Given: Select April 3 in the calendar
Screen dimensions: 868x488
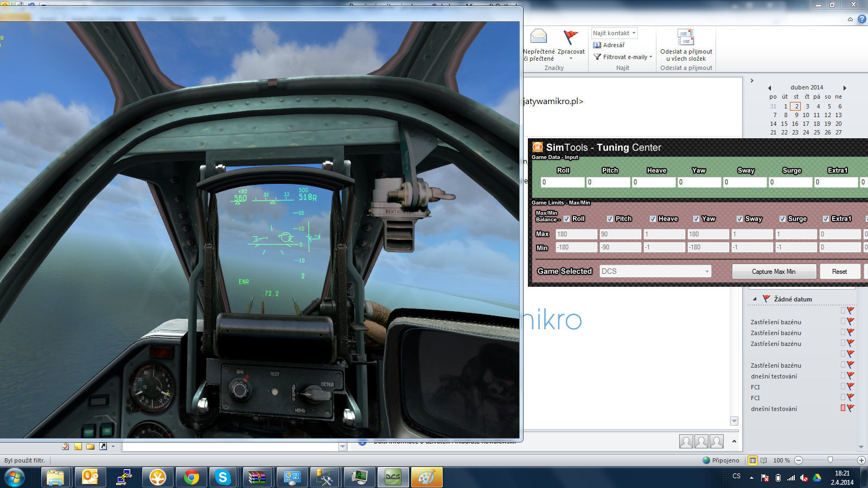Looking at the screenshot, I should coord(807,106).
